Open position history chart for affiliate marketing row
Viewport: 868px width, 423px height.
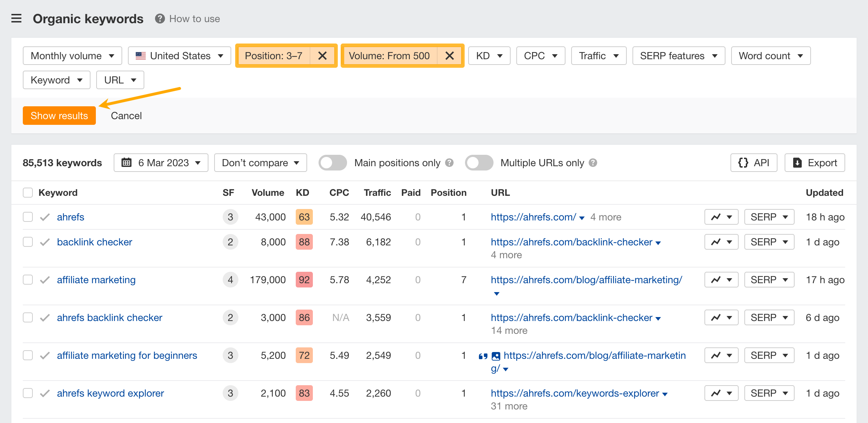click(721, 280)
